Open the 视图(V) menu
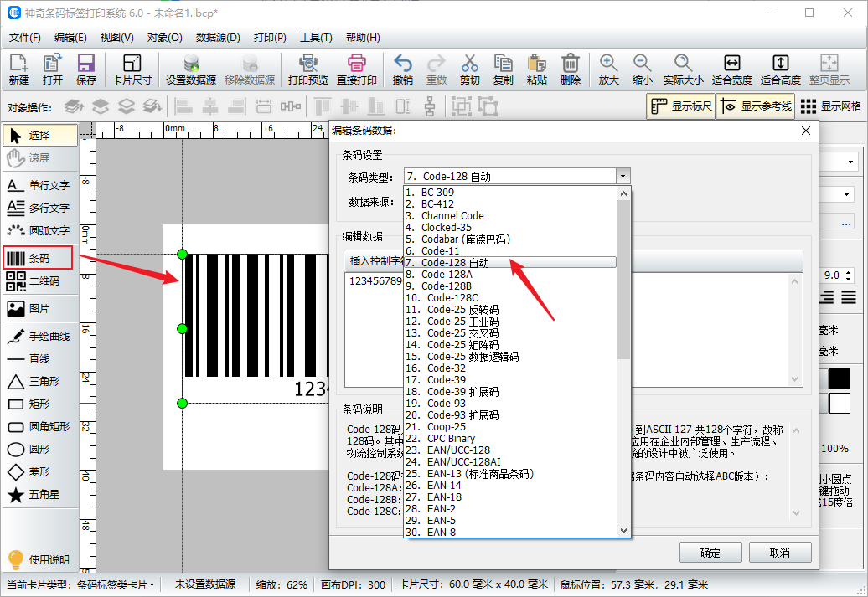Viewport: 868px width, 597px height. pos(116,38)
